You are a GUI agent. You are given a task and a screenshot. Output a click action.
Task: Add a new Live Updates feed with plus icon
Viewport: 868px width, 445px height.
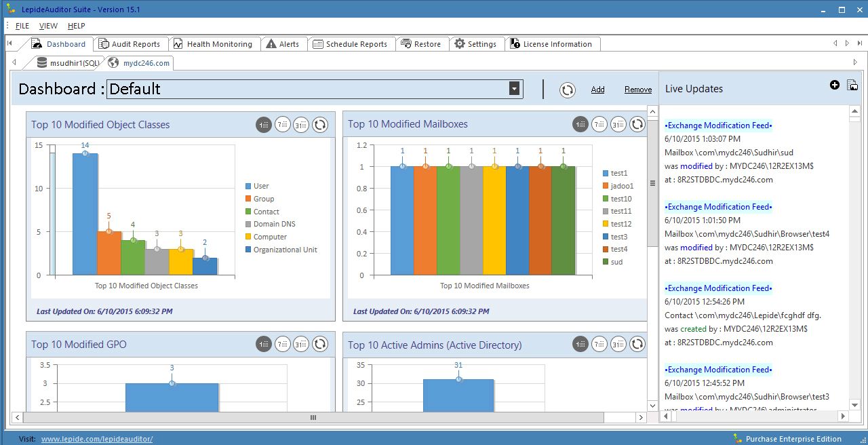(x=835, y=85)
